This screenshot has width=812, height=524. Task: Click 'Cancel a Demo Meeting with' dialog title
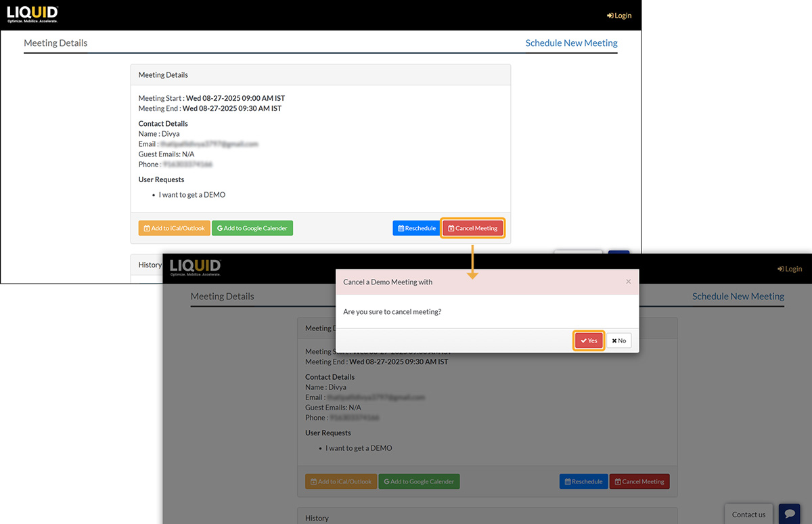pos(388,282)
